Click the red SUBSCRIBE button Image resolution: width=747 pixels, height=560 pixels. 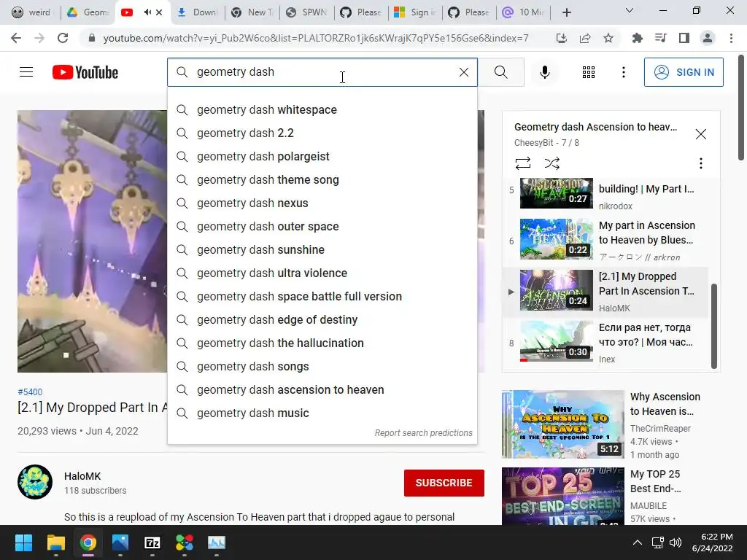444,483
